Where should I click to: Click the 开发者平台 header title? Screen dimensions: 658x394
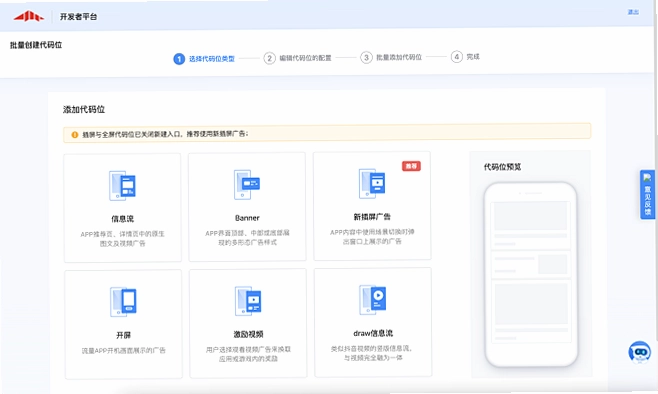coord(78,17)
